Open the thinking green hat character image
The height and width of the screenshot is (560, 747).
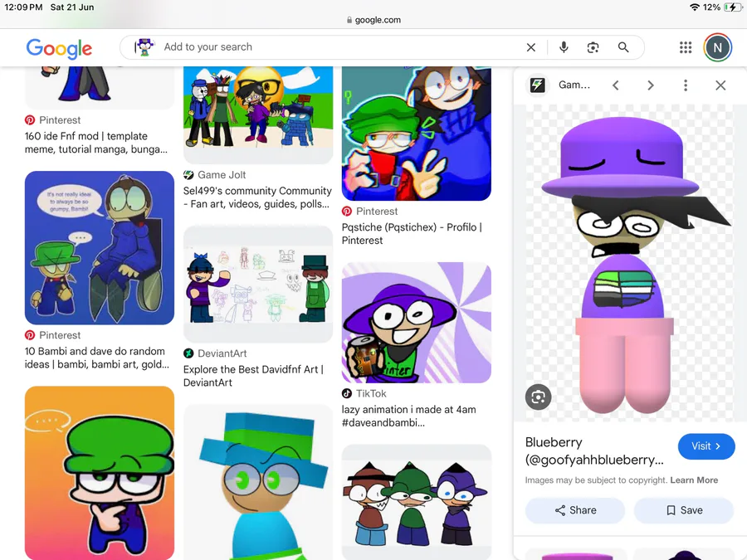coord(100,472)
